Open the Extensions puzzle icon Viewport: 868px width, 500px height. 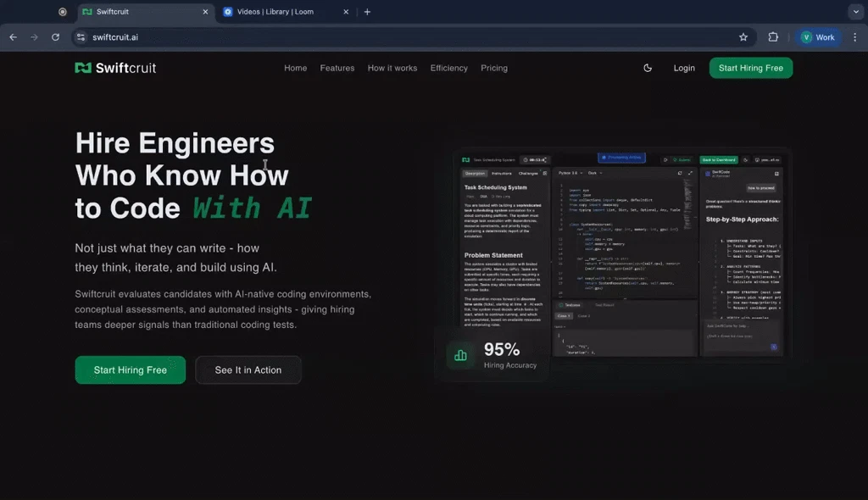(773, 37)
